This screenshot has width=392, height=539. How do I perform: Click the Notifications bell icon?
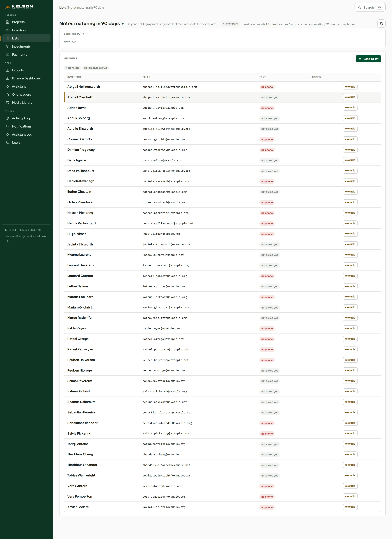click(x=7, y=126)
